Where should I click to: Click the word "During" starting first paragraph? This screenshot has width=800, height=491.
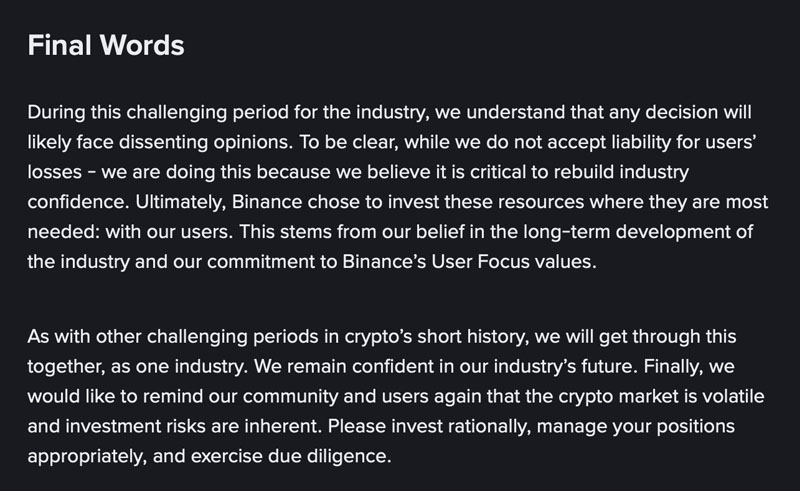(57, 110)
